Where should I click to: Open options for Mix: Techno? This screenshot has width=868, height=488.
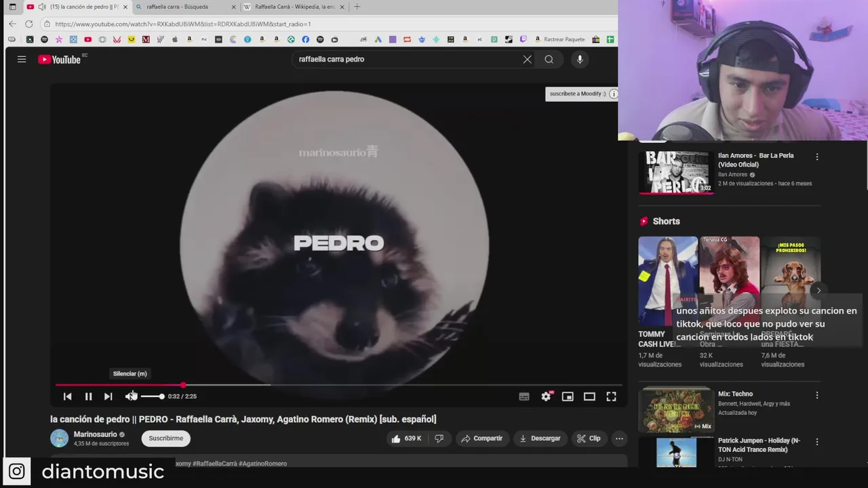(816, 395)
